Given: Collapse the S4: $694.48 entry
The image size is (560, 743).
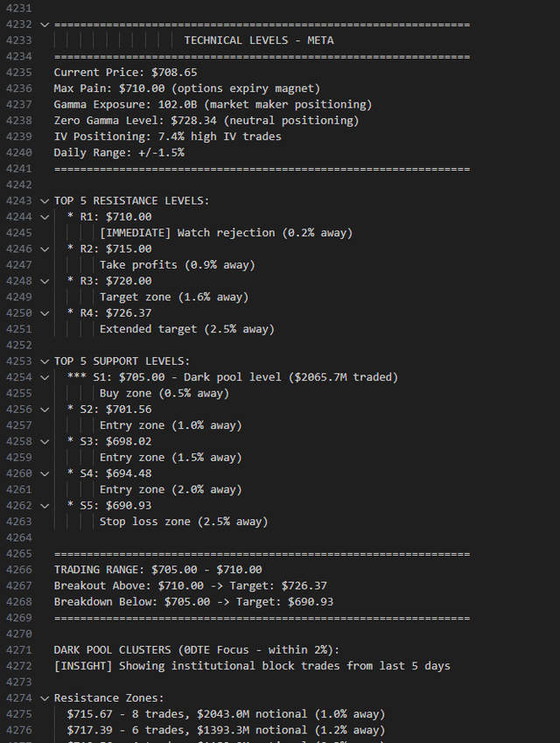Looking at the screenshot, I should click(45, 473).
